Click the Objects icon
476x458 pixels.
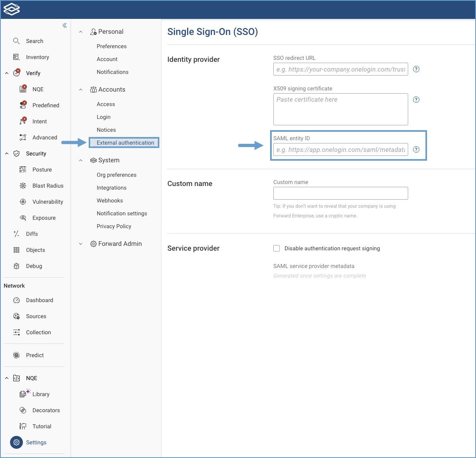16,249
